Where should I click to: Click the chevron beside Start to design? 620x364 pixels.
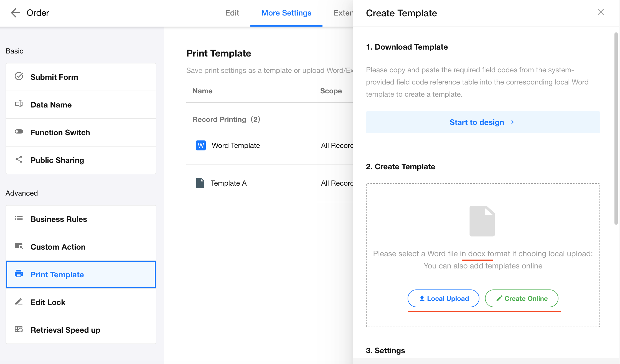pos(512,122)
